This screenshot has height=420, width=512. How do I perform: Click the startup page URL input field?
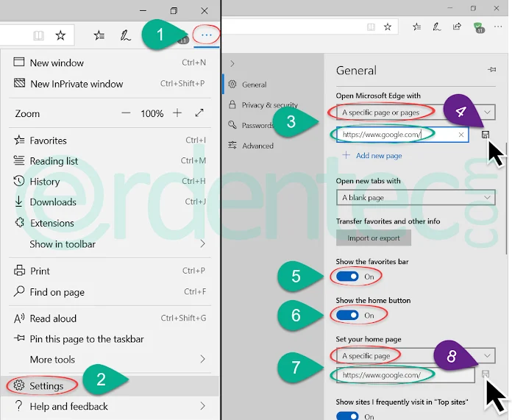pyautogui.click(x=402, y=135)
